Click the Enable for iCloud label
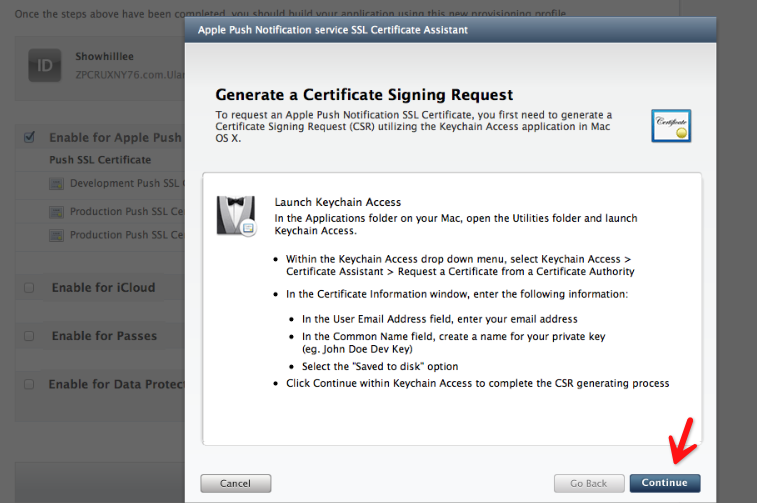 (103, 288)
